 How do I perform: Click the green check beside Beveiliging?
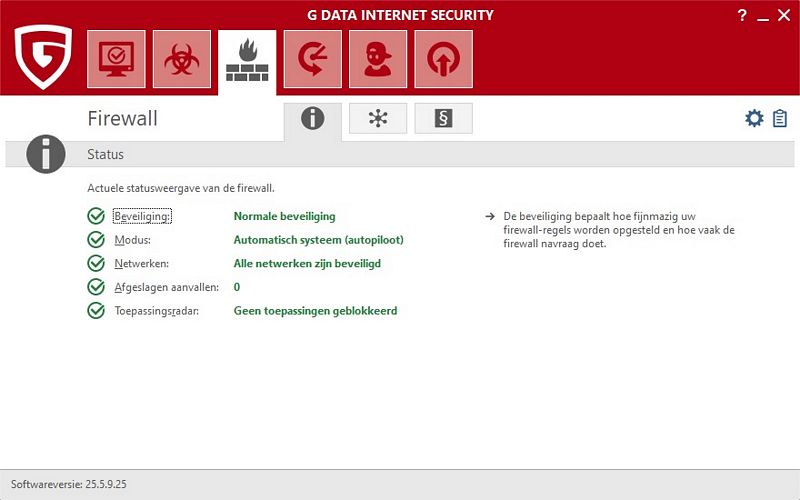click(96, 216)
